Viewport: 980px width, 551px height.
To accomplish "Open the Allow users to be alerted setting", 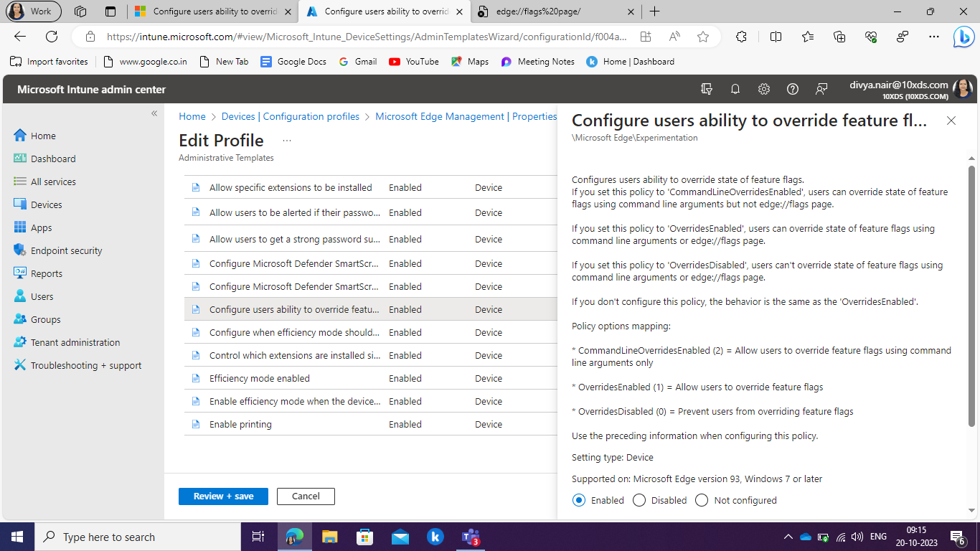I will point(295,212).
